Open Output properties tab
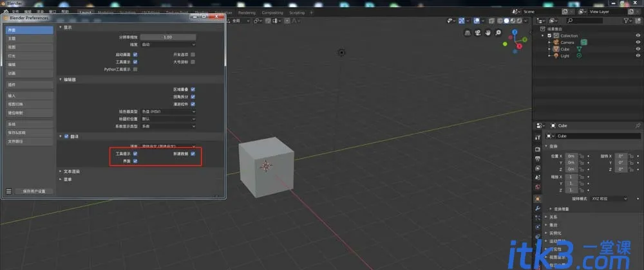The width and height of the screenshot is (644, 270). click(x=538, y=159)
